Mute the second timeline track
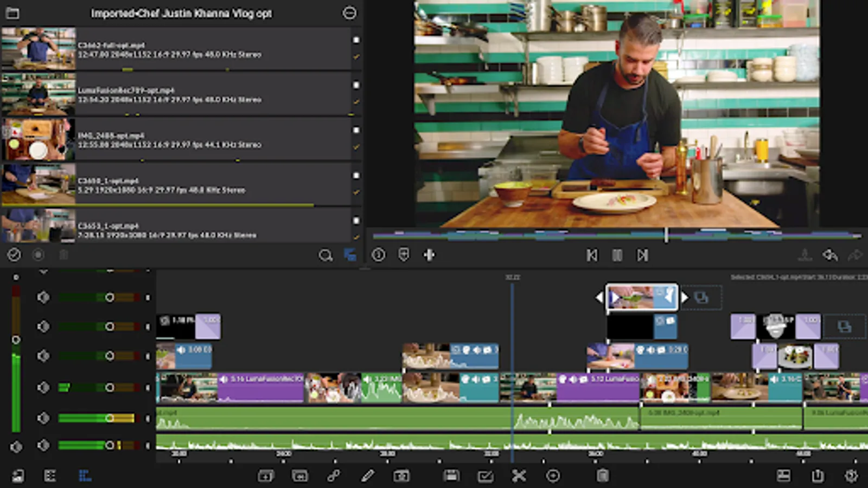The height and width of the screenshot is (488, 868). tap(43, 326)
